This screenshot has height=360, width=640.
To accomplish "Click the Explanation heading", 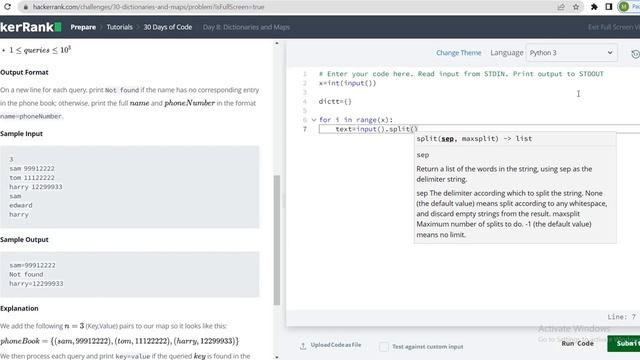I will [x=19, y=308].
